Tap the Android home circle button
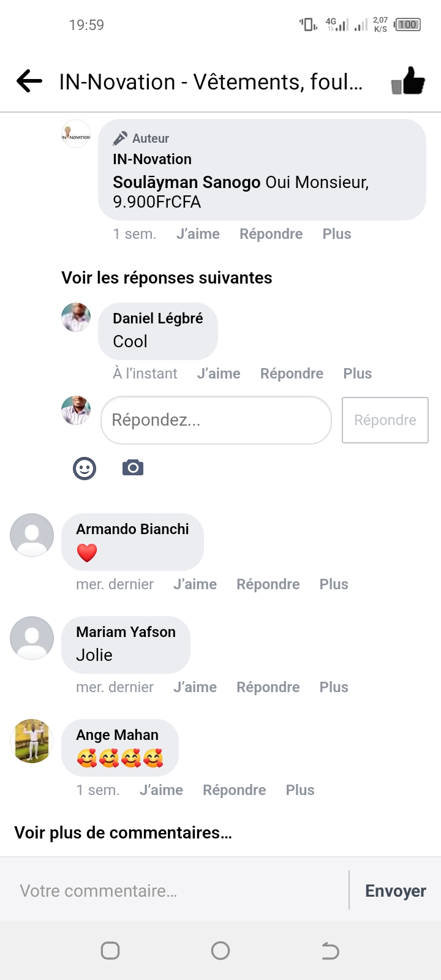Screen dimensions: 441x980 tap(221, 951)
